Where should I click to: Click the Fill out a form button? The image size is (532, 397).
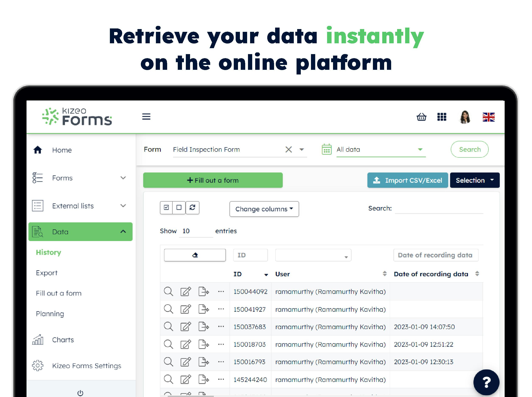pyautogui.click(x=212, y=180)
